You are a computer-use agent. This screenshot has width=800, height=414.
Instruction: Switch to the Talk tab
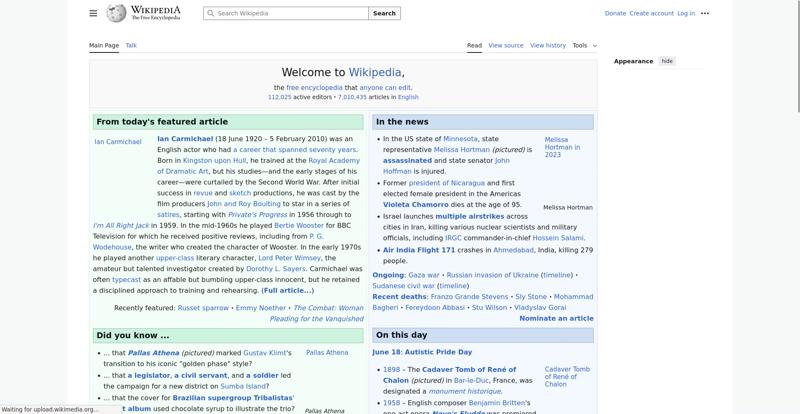(x=131, y=45)
